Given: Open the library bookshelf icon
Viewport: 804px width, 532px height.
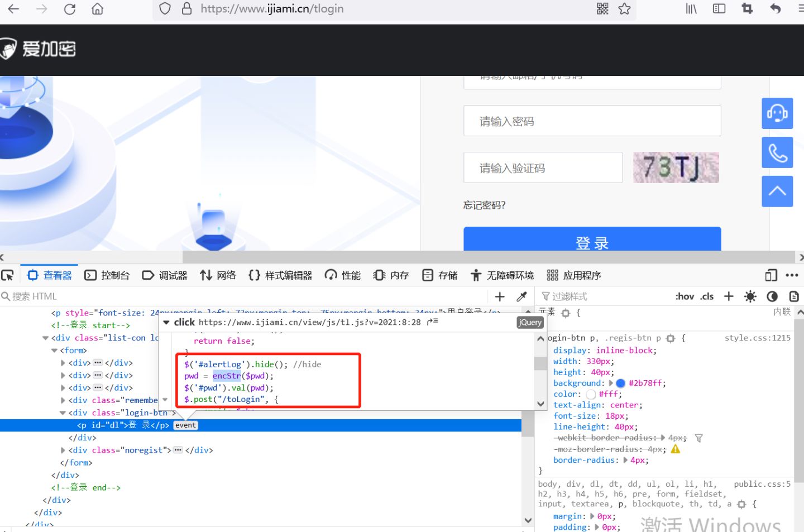Looking at the screenshot, I should point(691,9).
